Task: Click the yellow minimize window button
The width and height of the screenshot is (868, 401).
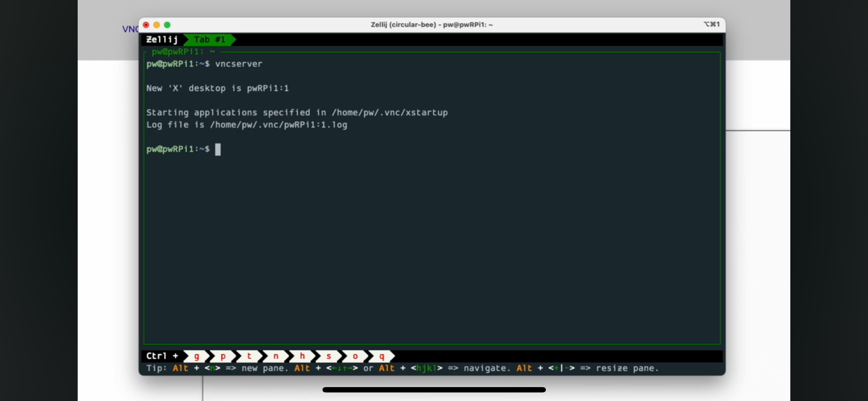Action: tap(156, 25)
